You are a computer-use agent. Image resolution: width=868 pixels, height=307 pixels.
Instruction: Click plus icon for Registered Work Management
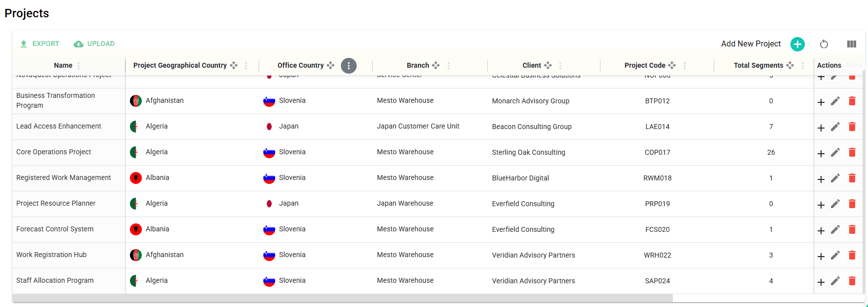tap(821, 179)
